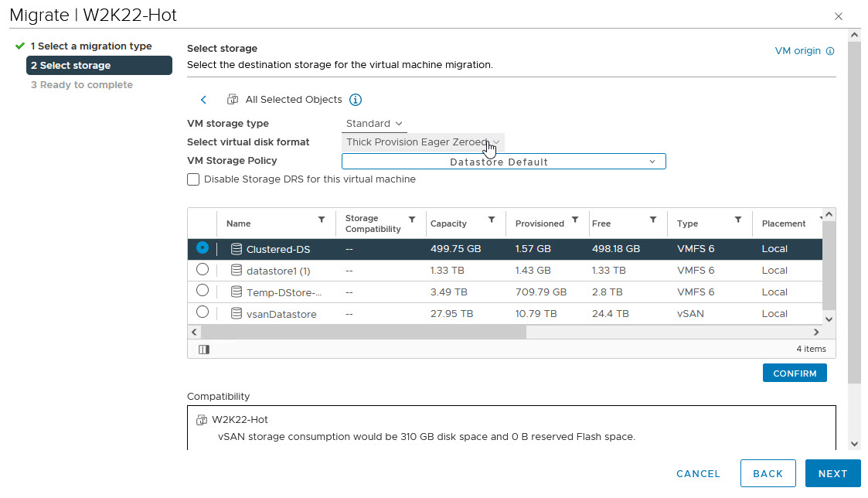Click the NEXT button

(832, 473)
